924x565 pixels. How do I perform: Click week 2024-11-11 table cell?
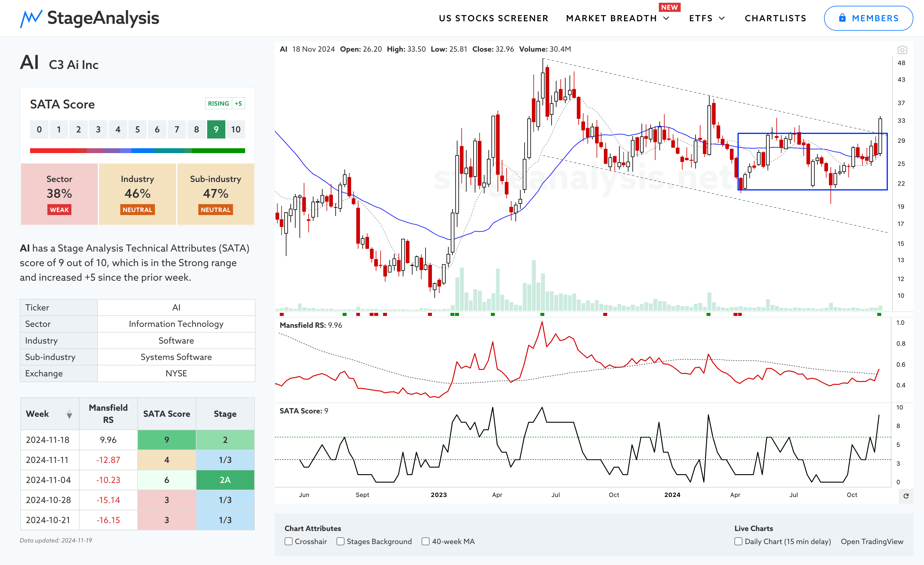pos(50,460)
